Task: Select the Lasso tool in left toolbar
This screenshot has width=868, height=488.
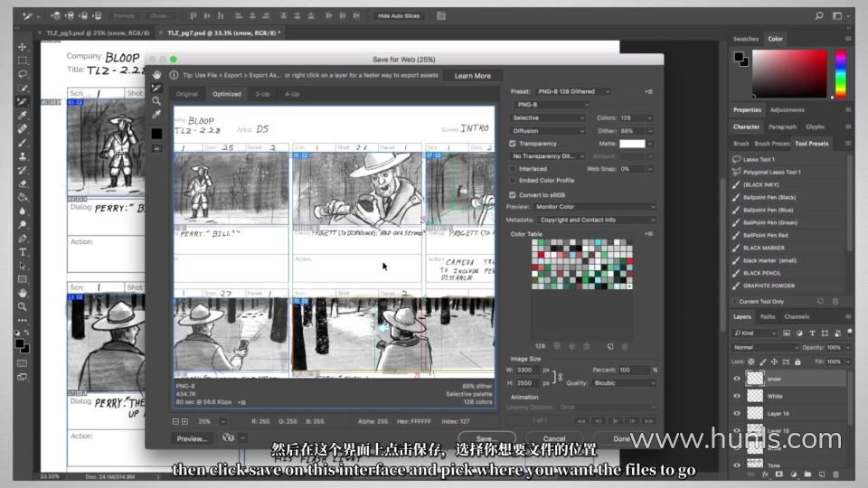Action: click(x=22, y=74)
